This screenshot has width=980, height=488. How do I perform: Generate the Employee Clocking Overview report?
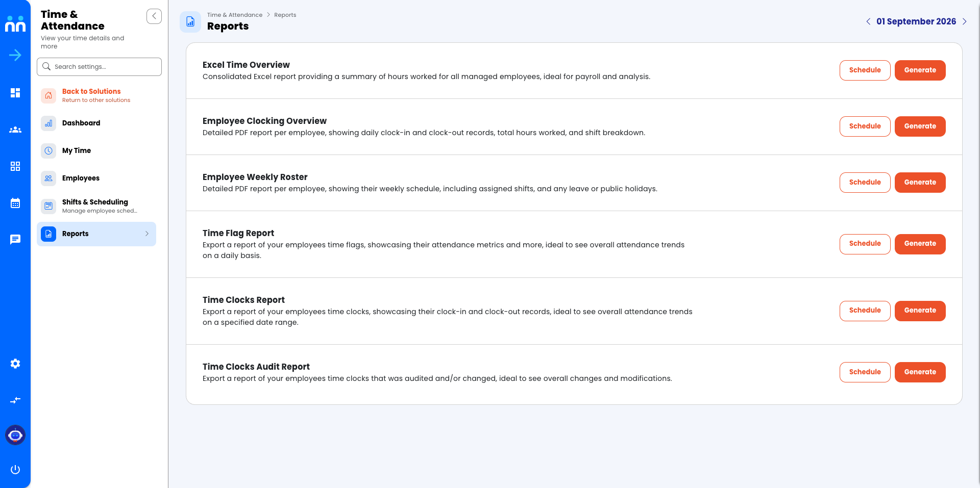[x=920, y=126]
